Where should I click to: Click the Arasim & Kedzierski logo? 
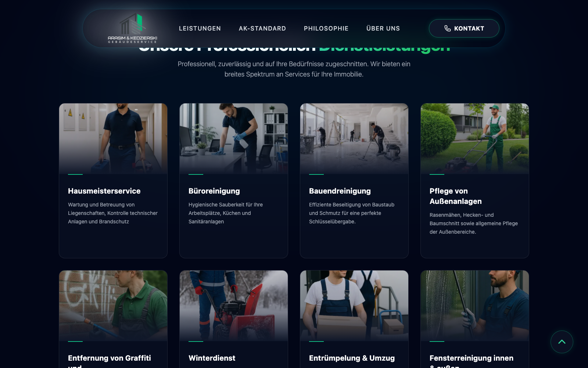coord(132,29)
